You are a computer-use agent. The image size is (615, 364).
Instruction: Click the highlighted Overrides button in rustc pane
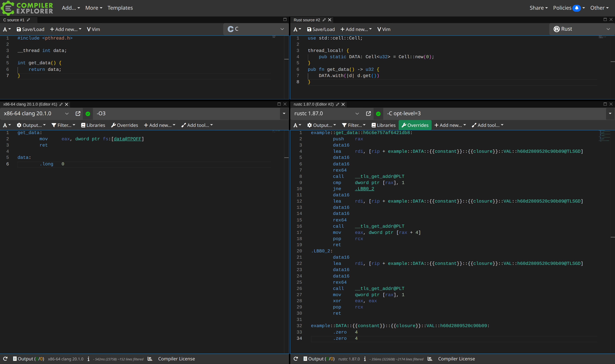tap(415, 125)
